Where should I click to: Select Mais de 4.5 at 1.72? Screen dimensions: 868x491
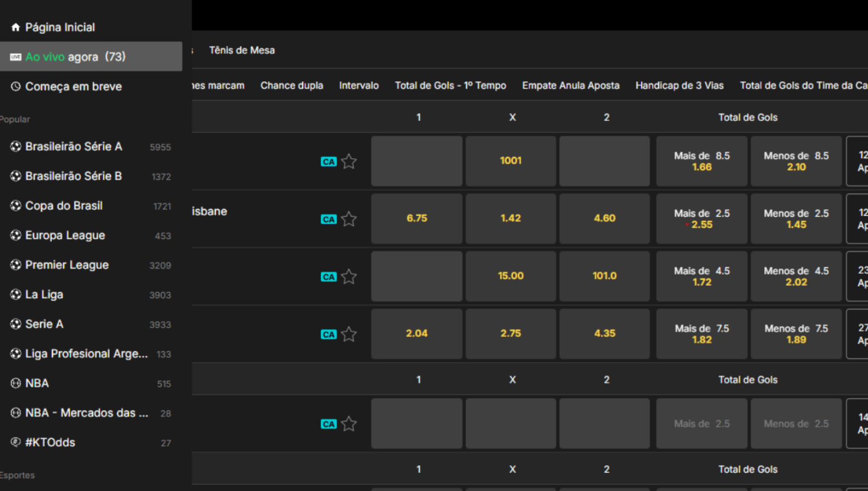(x=702, y=276)
